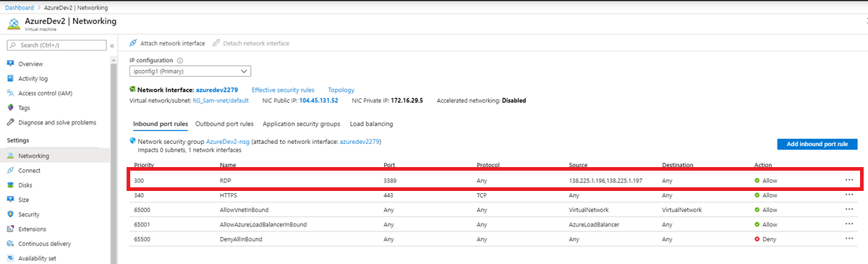The width and height of the screenshot is (868, 264).
Task: Switch to Load balancing tab
Action: [371, 124]
